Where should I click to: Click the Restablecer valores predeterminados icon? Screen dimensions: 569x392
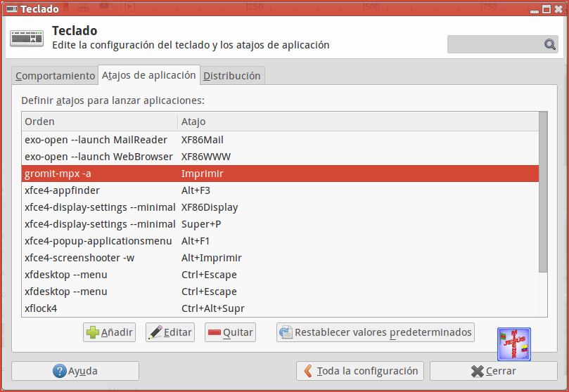286,332
